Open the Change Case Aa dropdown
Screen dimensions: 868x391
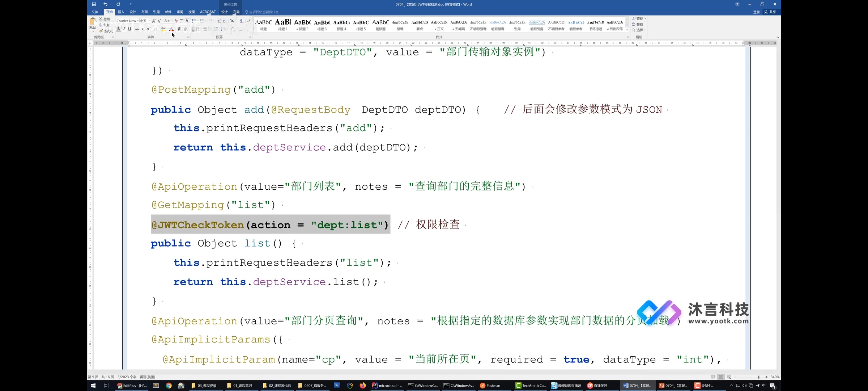167,21
